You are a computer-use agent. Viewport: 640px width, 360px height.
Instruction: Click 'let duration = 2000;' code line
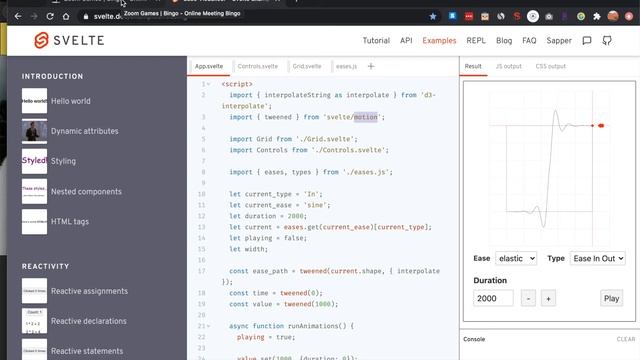(x=268, y=216)
